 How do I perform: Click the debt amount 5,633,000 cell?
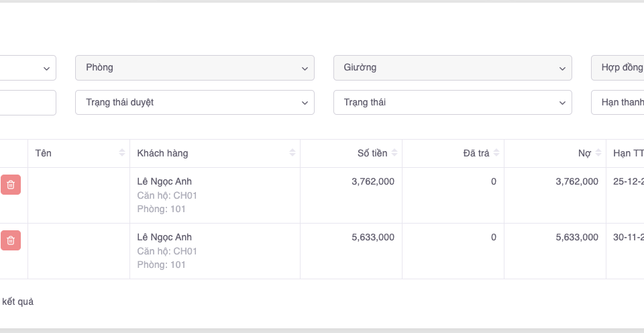point(576,237)
